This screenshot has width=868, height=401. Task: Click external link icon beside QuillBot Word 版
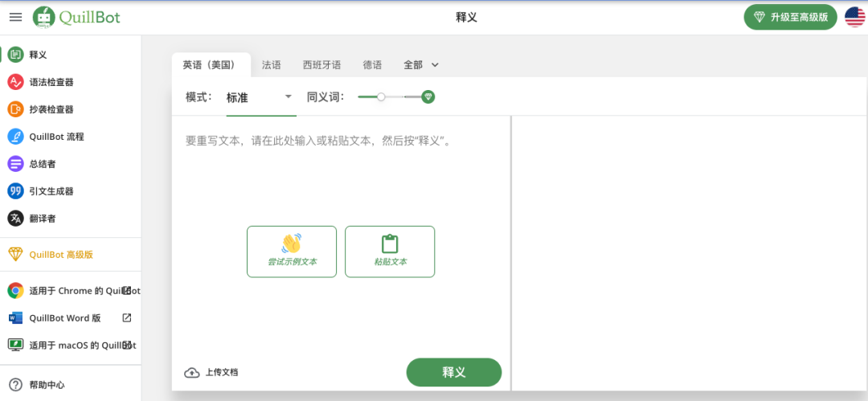[x=127, y=318]
